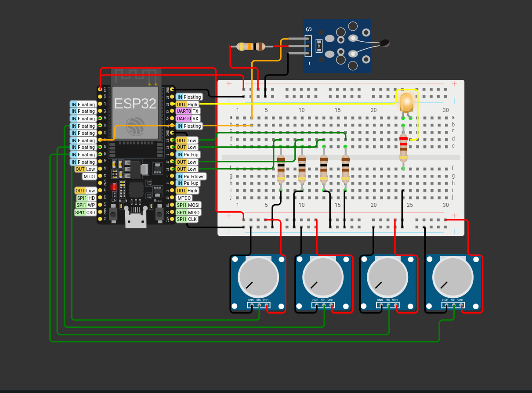
Task: Toggle the OUT Low pin state label
Action: tap(186, 141)
